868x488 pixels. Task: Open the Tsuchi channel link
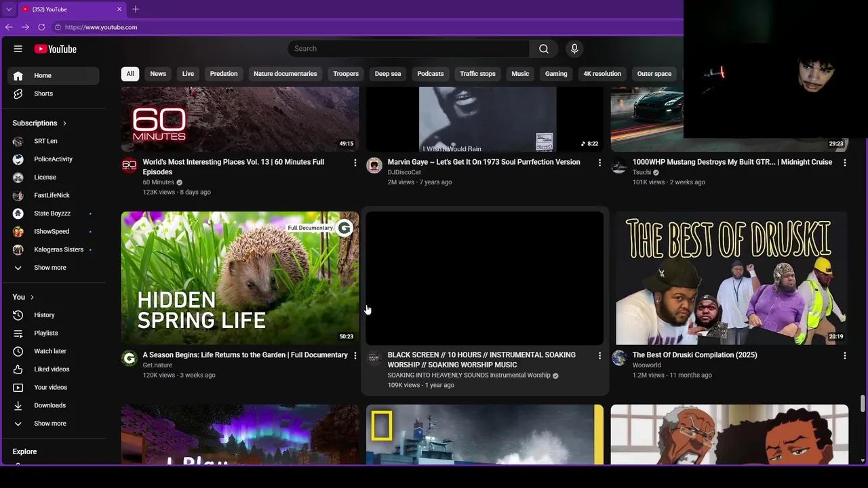tap(642, 172)
